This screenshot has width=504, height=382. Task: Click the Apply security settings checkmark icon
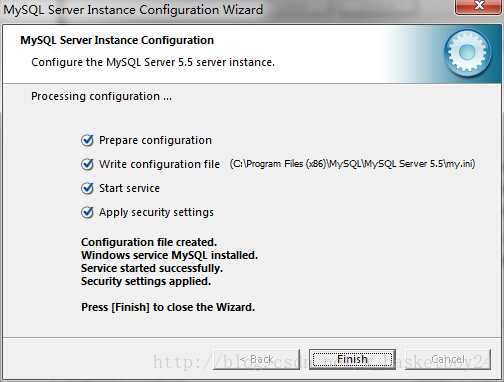click(x=87, y=212)
